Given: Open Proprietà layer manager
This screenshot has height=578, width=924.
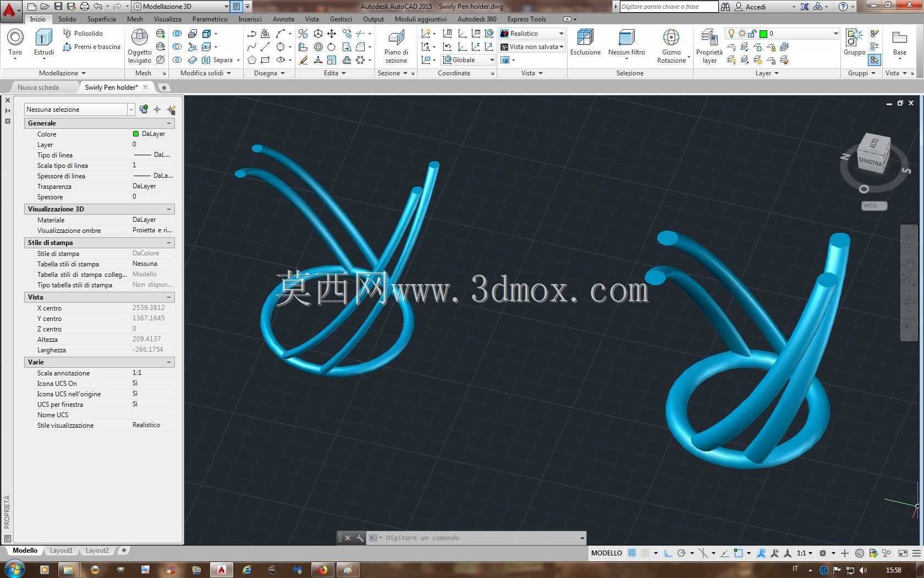Looking at the screenshot, I should tap(710, 46).
